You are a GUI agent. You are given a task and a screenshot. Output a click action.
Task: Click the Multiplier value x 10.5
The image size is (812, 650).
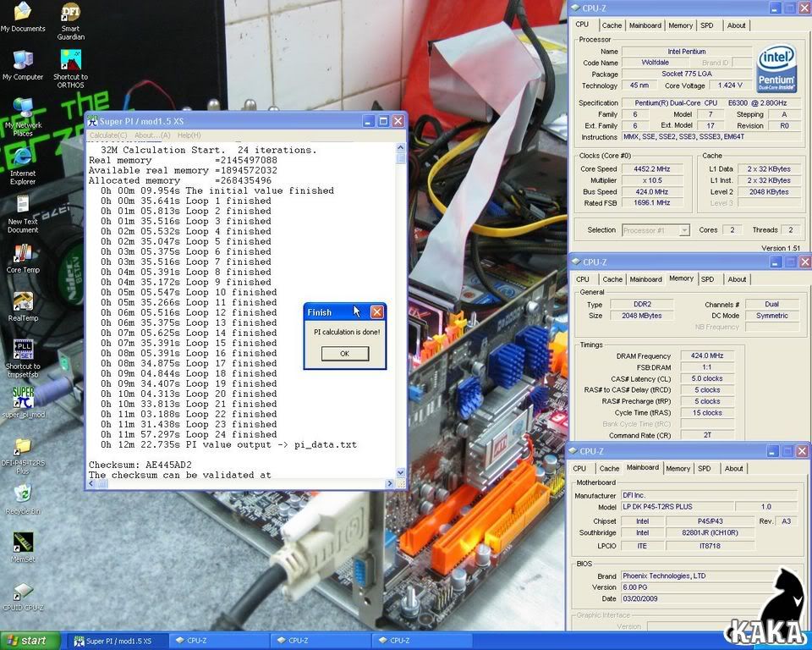651,180
